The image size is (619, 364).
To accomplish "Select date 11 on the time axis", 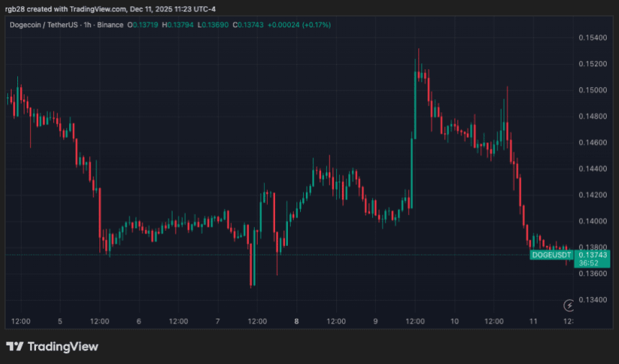I will (x=533, y=322).
